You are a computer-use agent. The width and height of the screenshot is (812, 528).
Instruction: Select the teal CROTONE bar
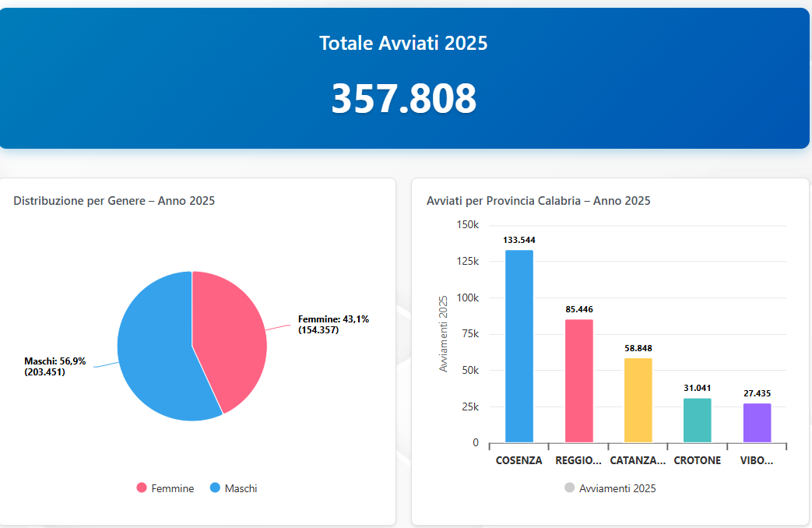click(x=697, y=421)
